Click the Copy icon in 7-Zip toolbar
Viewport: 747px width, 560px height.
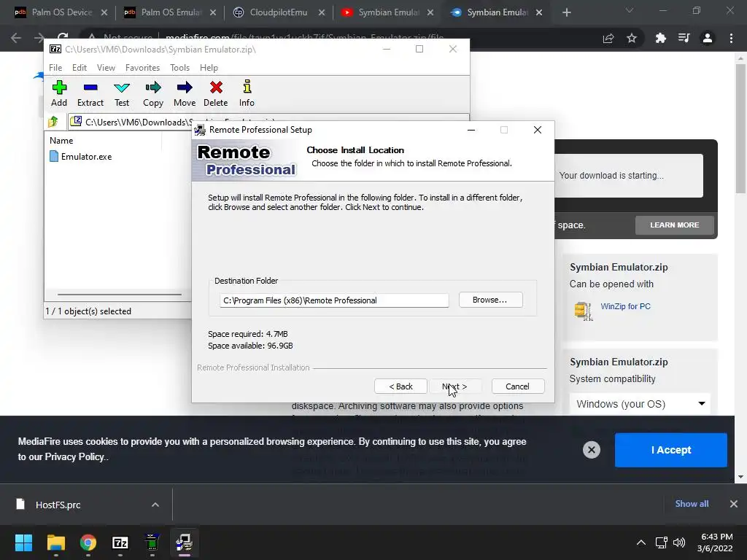(153, 94)
